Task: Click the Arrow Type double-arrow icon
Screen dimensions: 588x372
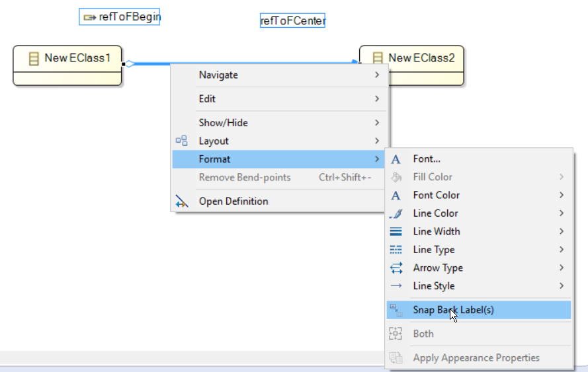Action: click(396, 268)
